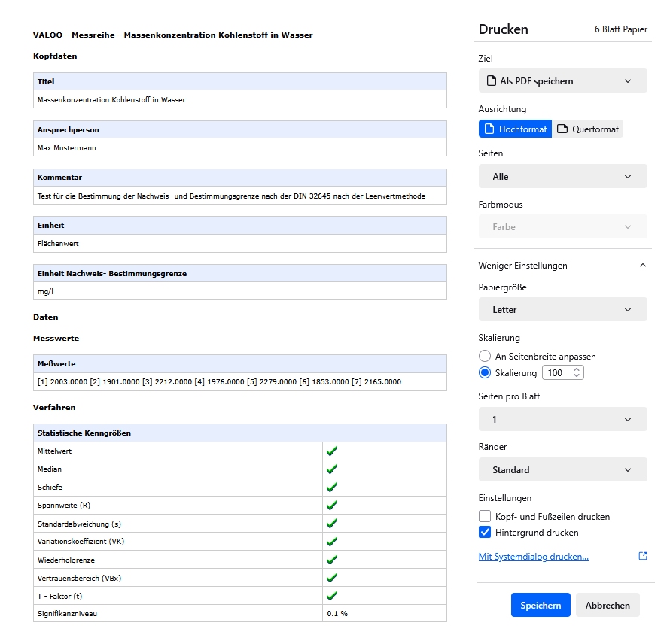
Task: Click the green checkmark in the Median row
Action: (x=331, y=469)
